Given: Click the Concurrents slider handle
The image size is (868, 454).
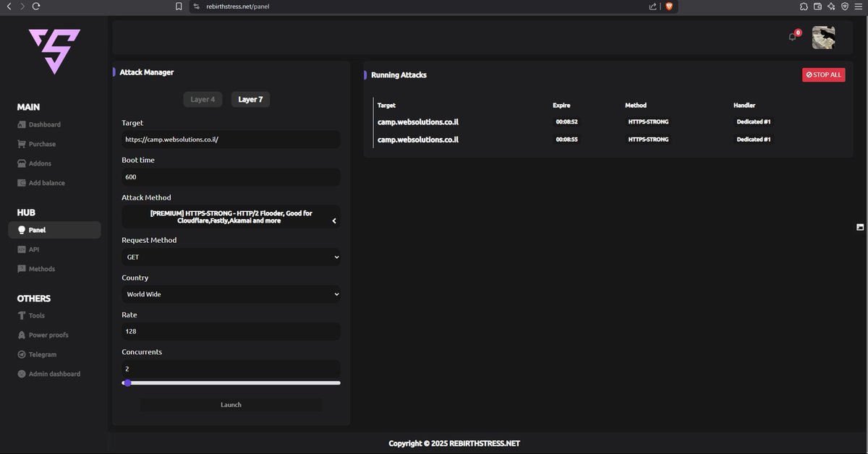Looking at the screenshot, I should click(127, 382).
